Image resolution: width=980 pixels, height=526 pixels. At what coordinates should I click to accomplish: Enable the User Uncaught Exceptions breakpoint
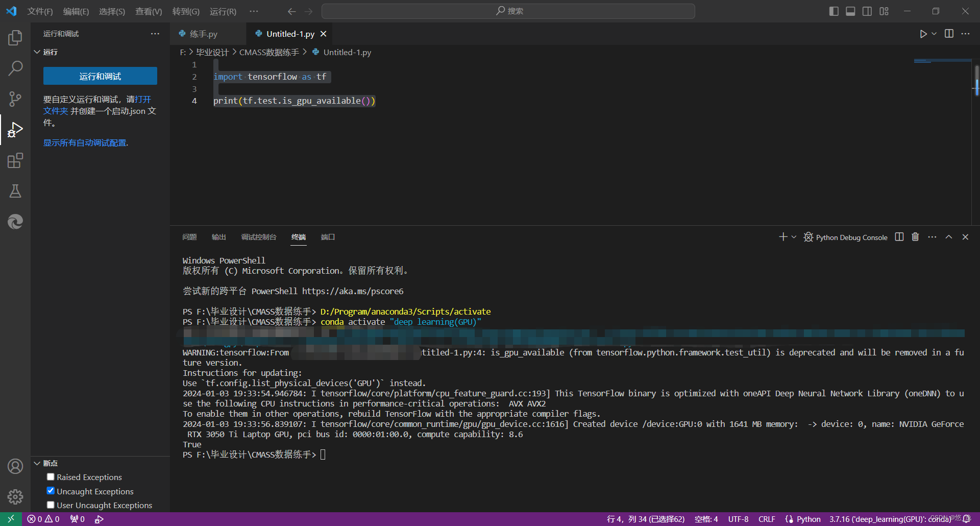[x=51, y=505]
